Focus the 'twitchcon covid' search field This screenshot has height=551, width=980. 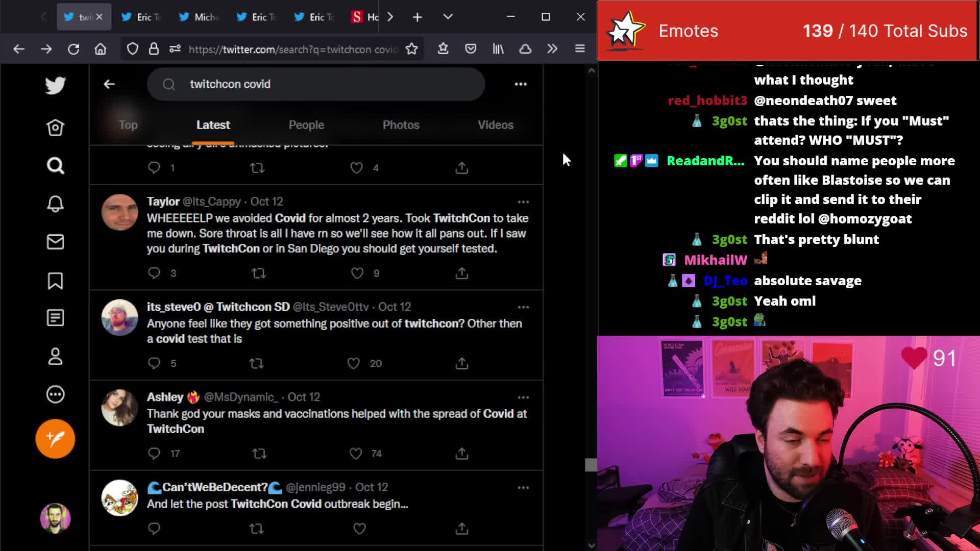pos(316,84)
